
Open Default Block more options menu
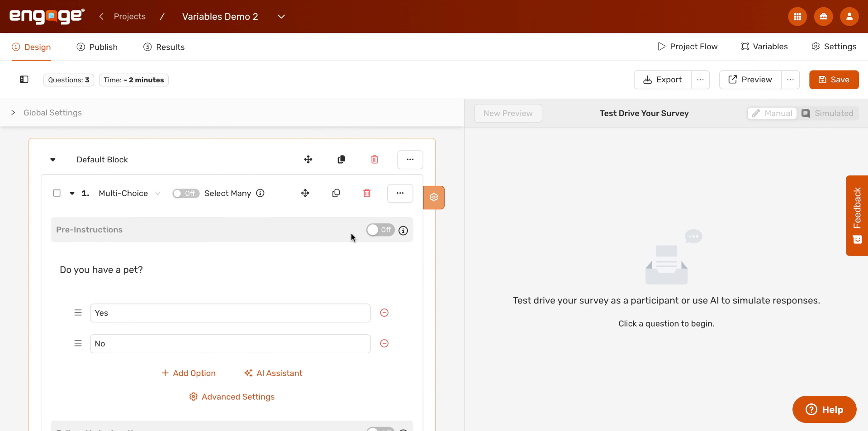(410, 160)
